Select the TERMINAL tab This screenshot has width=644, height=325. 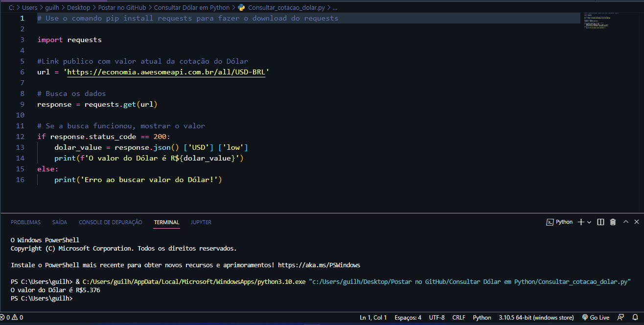pyautogui.click(x=166, y=222)
